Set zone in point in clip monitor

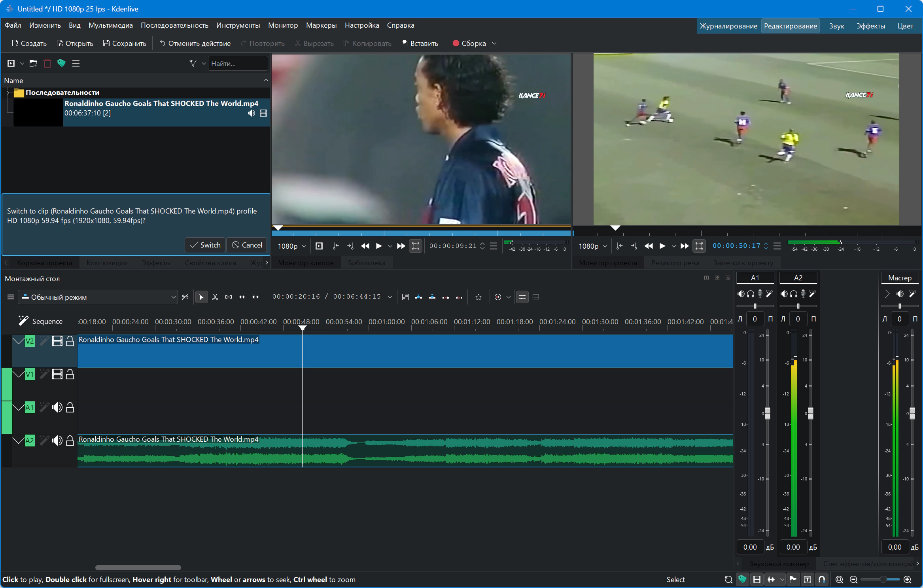(x=336, y=246)
